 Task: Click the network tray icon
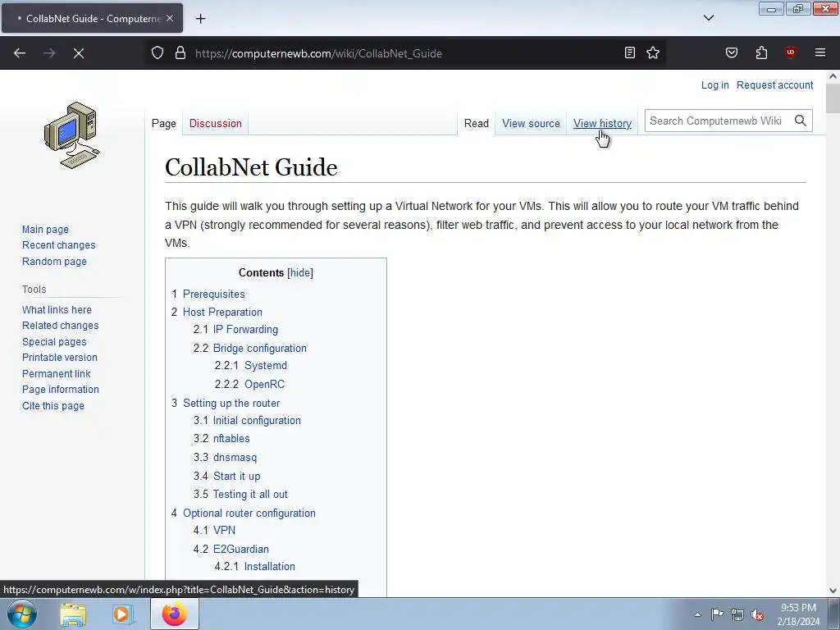tap(737, 615)
